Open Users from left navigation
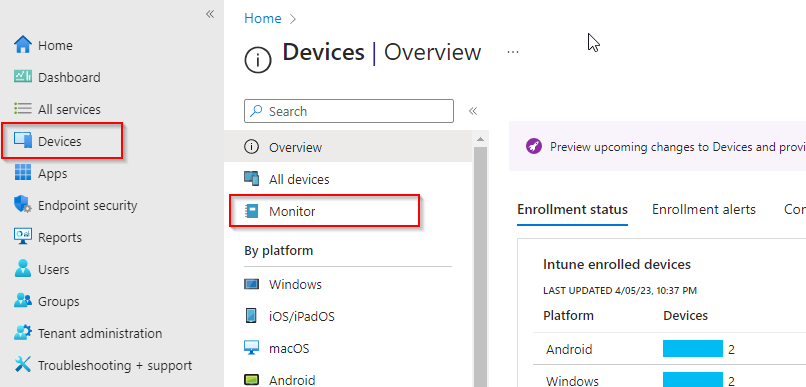The image size is (806, 387). [53, 269]
